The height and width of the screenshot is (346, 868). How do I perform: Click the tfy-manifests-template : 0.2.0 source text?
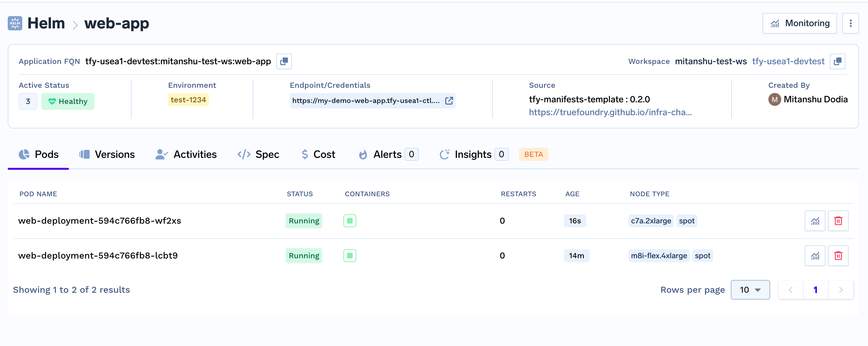(589, 99)
